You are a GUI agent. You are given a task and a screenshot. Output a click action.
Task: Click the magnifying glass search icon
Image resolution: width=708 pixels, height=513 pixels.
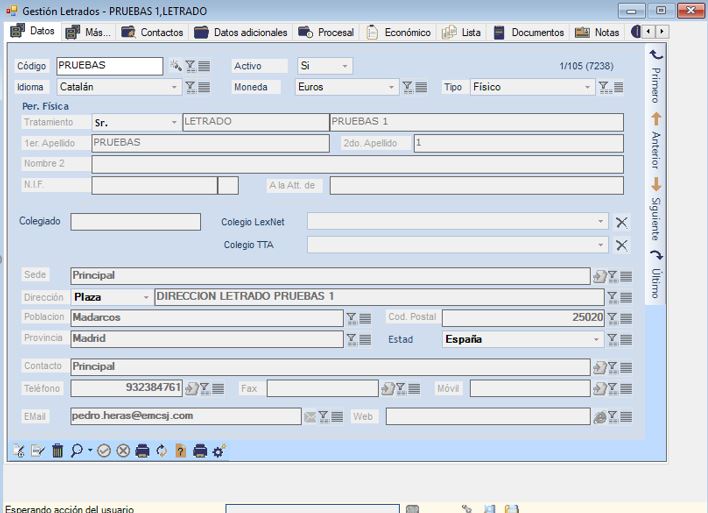click(76, 451)
